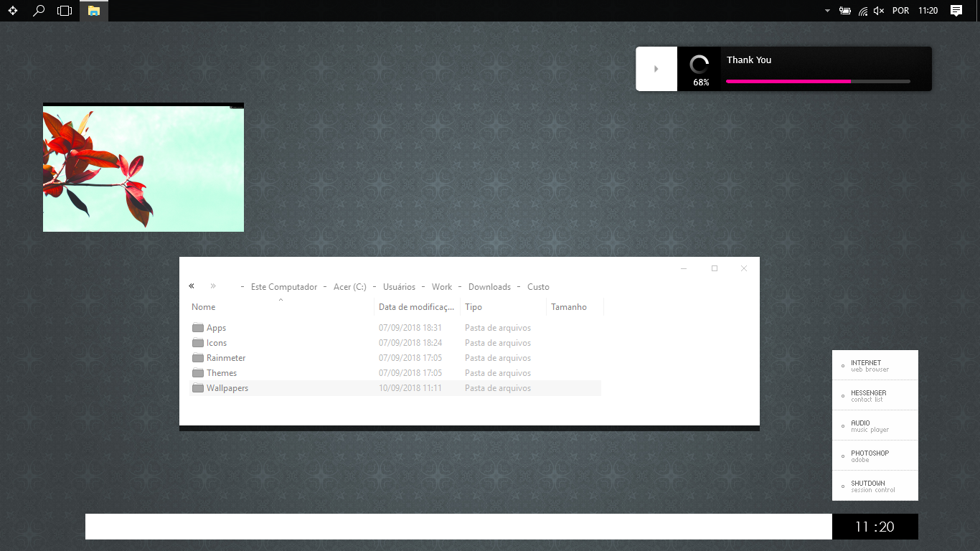Image resolution: width=980 pixels, height=551 pixels.
Task: Open MESSENGER contact list launcher entry
Action: 875,395
